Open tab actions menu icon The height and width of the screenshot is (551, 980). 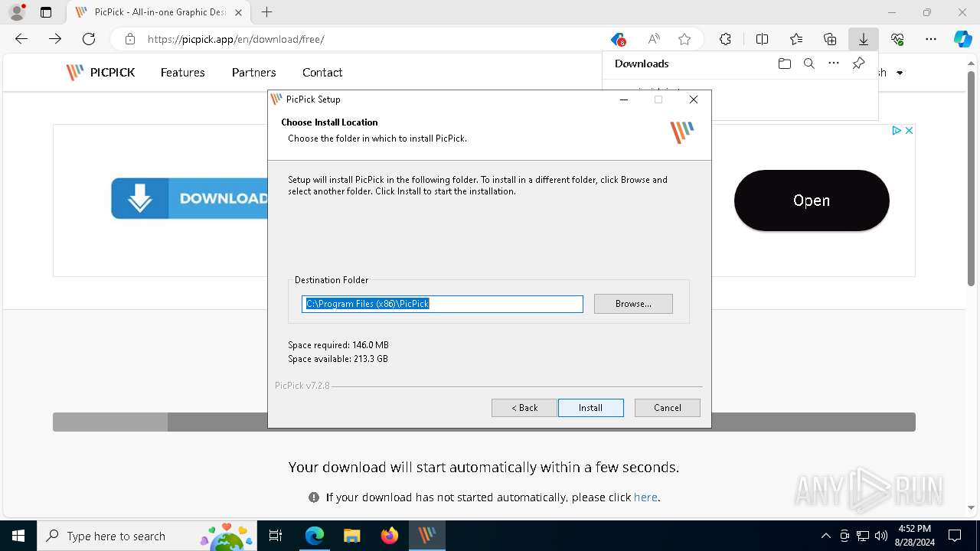point(46,12)
